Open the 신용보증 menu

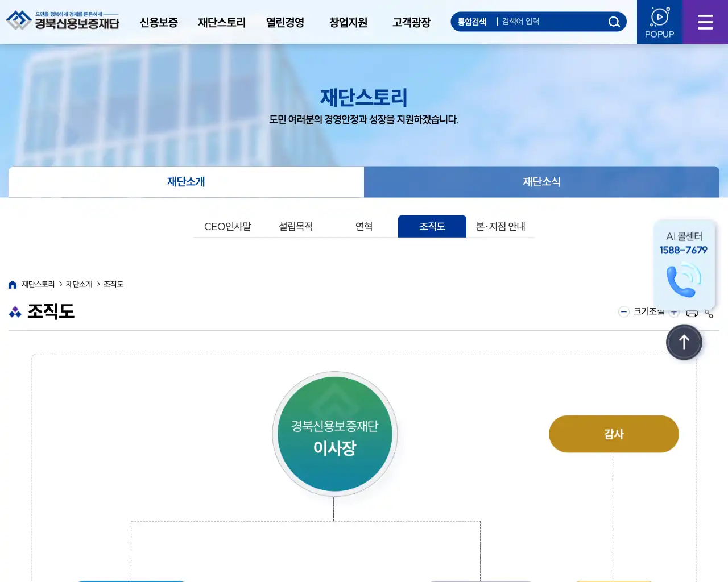[x=159, y=22]
